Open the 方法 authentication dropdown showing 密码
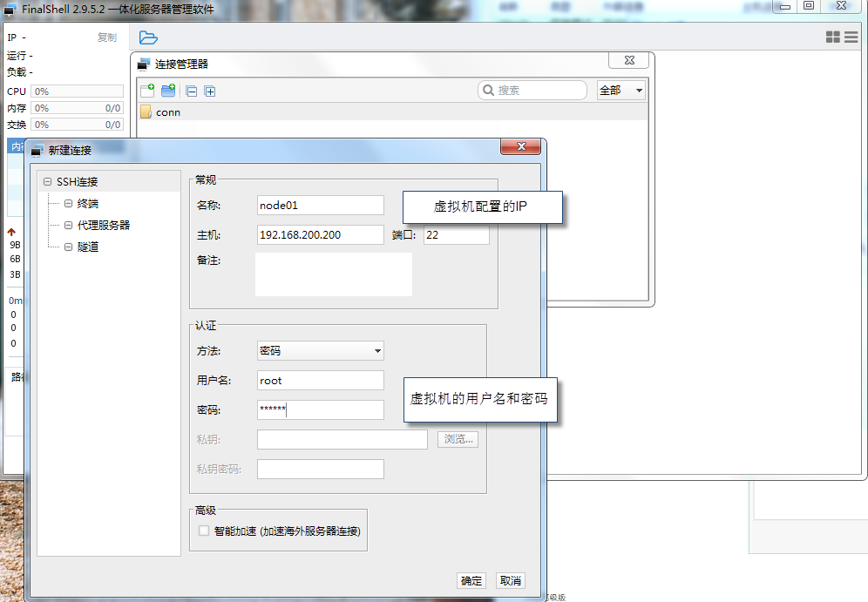Image resolution: width=868 pixels, height=602 pixels. coord(319,351)
